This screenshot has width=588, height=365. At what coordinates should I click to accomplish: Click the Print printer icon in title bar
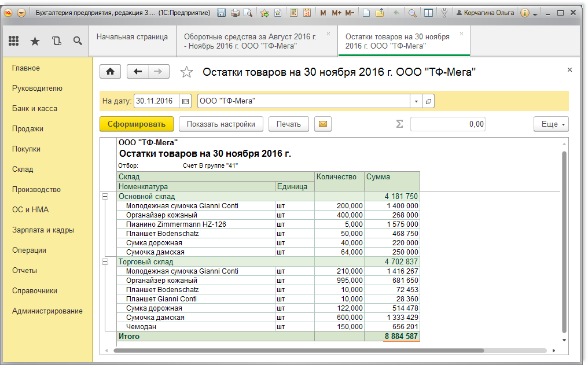(235, 13)
